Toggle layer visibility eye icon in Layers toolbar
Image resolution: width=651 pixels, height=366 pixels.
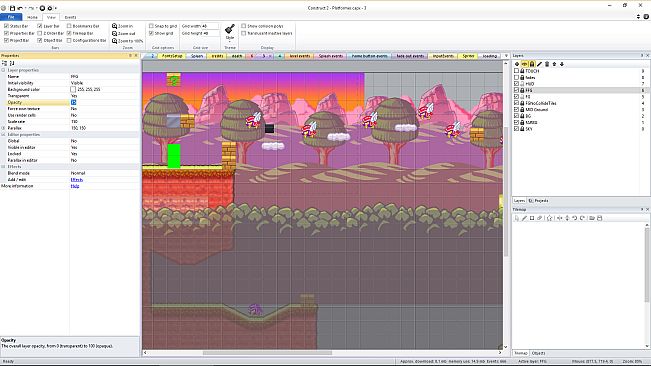click(524, 64)
